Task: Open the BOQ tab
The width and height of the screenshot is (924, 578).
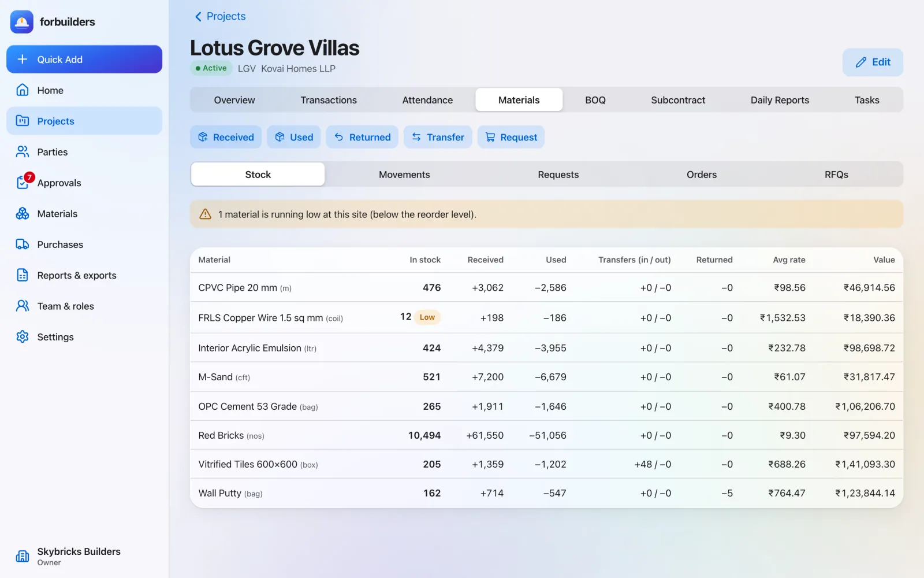Action: click(x=595, y=100)
